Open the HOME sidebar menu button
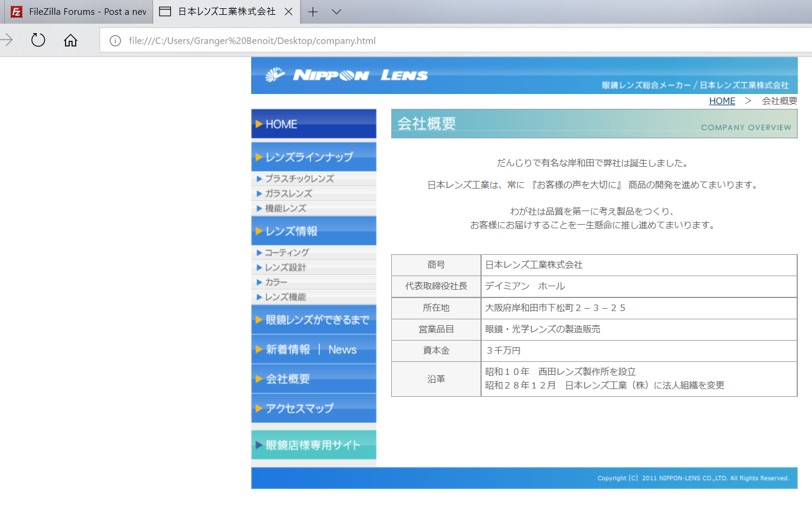 click(314, 124)
